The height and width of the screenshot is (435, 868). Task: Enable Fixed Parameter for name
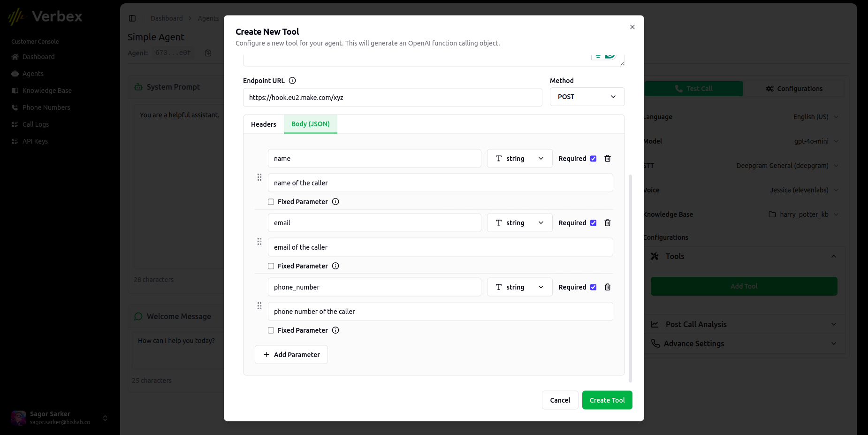point(271,202)
